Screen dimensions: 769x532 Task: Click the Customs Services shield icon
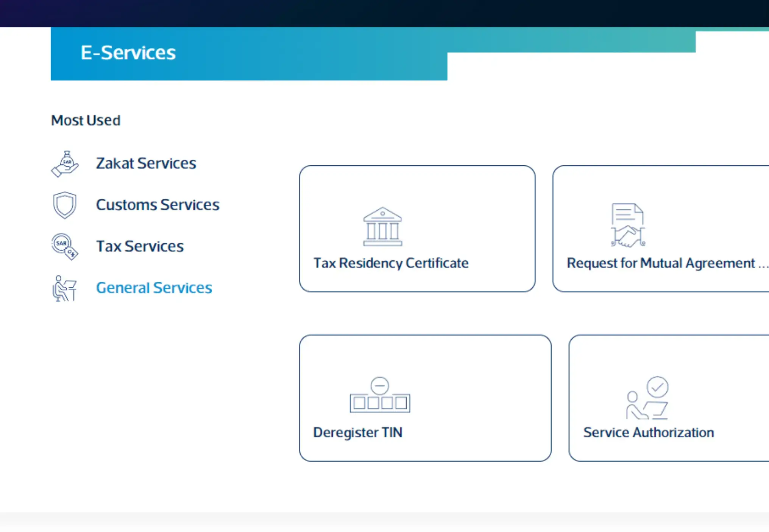point(64,205)
